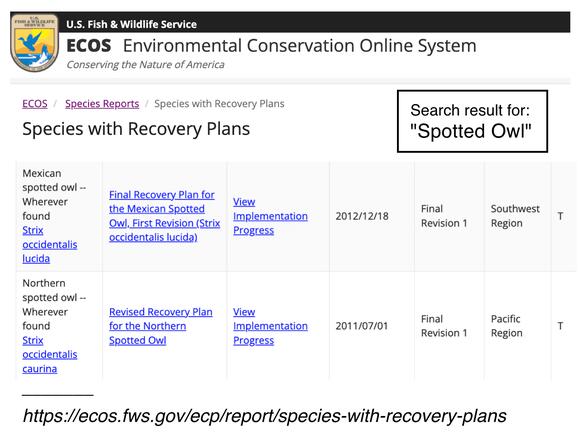Click the Search result for Spotted Owl box
Image resolution: width=580 pixels, height=439 pixels.
click(x=472, y=121)
